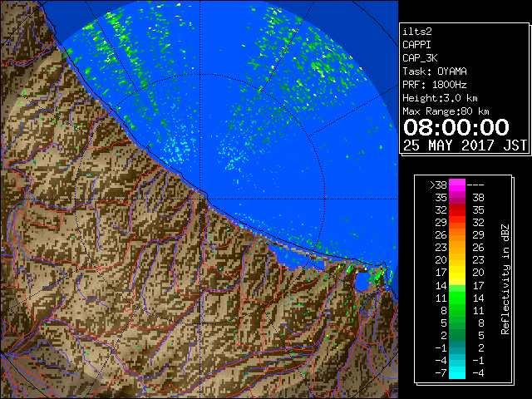The image size is (532, 399).
Task: Select the 'Task: OYAMA' line
Action: [435, 71]
